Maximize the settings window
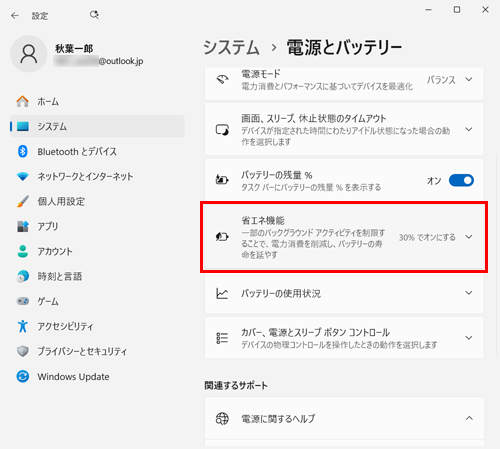Viewport: 500px width, 449px height. coord(457,10)
